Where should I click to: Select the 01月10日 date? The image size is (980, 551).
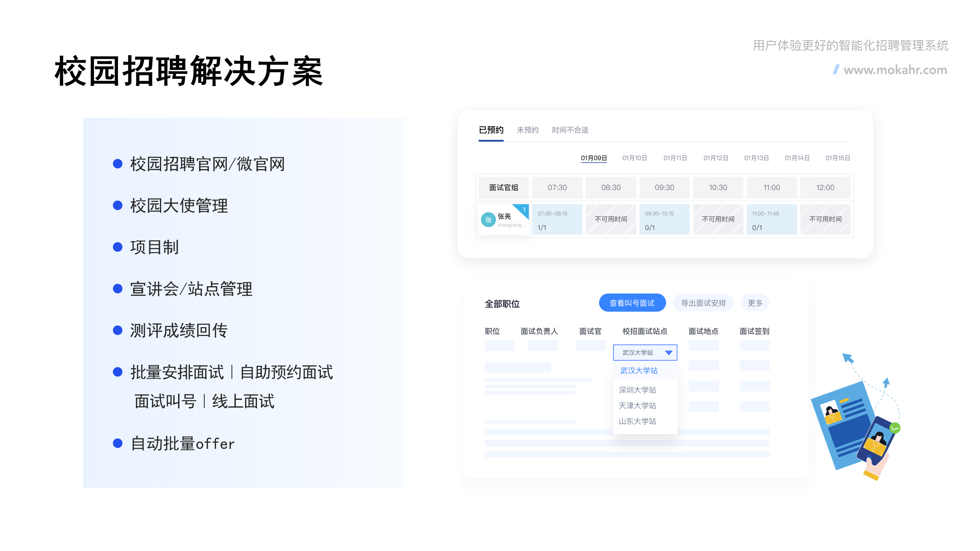[634, 158]
